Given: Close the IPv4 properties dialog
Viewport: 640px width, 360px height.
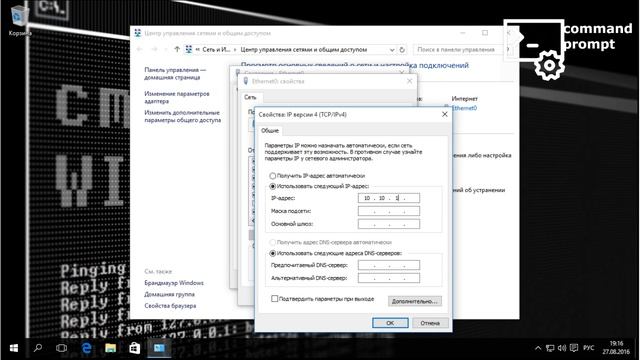Looking at the screenshot, I should (445, 114).
